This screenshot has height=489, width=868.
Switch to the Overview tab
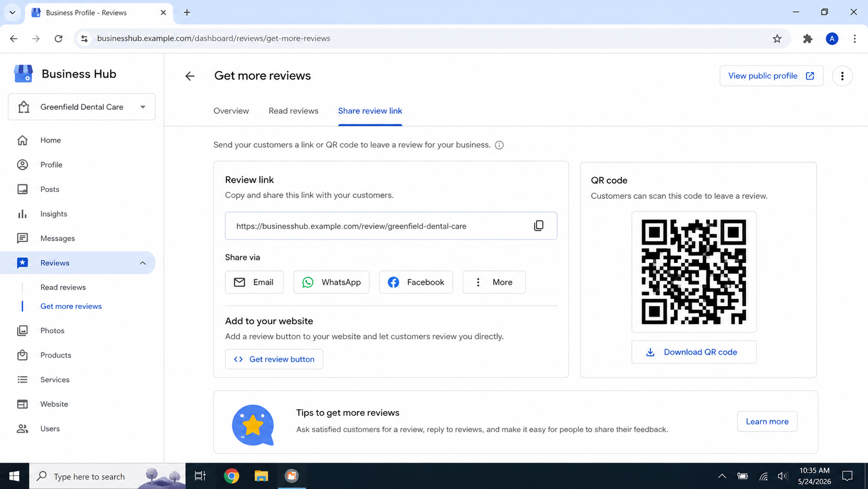(231, 111)
